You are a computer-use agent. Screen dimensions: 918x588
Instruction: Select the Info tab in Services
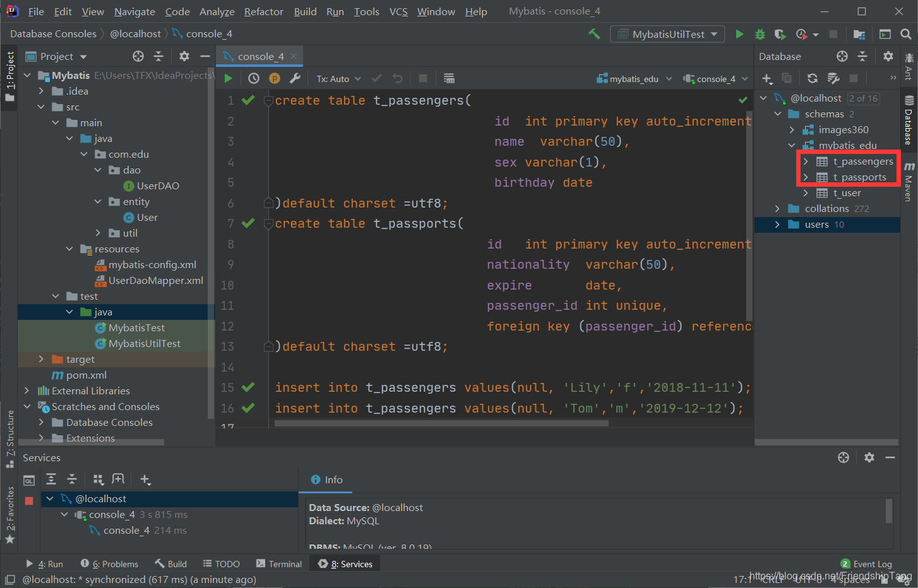pos(327,479)
